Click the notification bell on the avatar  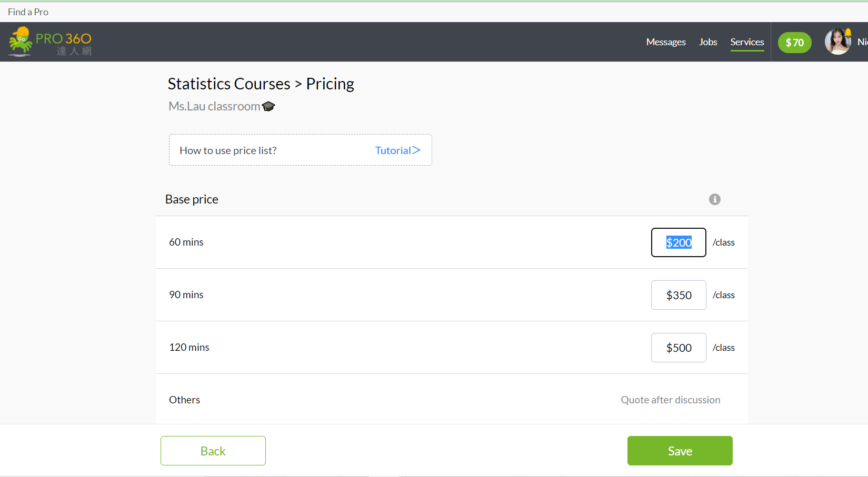coord(848,32)
